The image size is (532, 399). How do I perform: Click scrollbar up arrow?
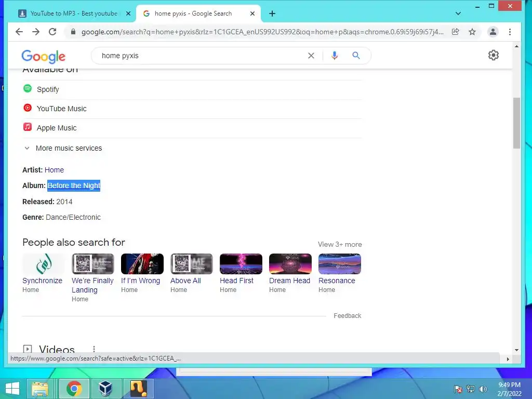coord(516,46)
